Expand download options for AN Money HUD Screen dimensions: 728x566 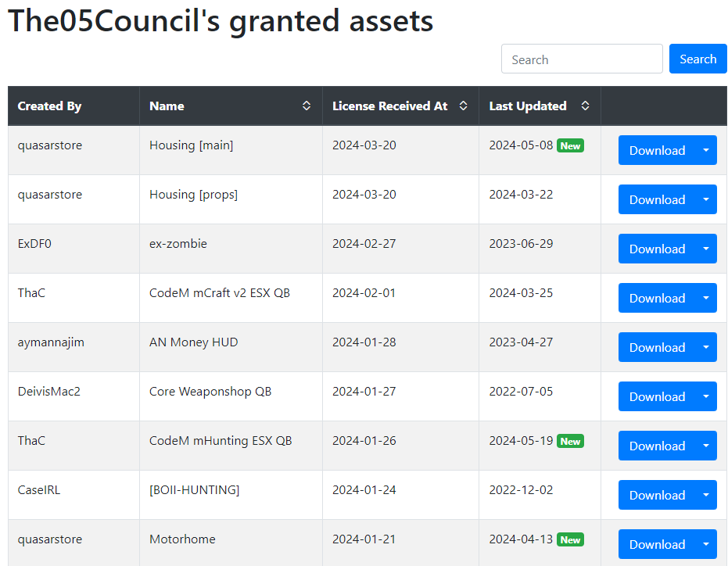(705, 347)
